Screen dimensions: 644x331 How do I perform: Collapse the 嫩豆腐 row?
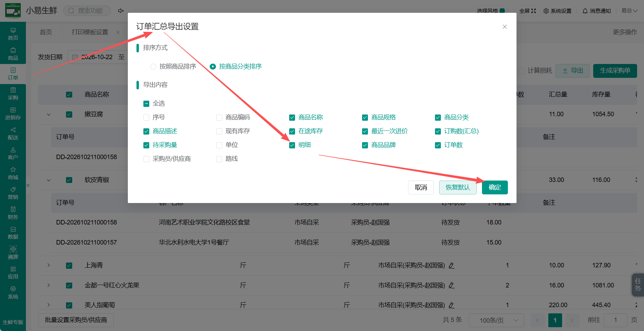pyautogui.click(x=49, y=114)
